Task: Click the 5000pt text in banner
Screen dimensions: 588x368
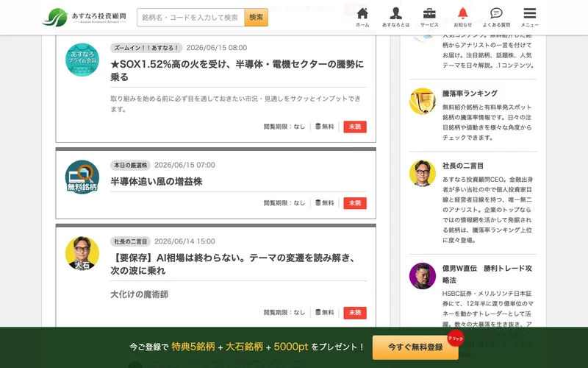Action: [x=291, y=347]
